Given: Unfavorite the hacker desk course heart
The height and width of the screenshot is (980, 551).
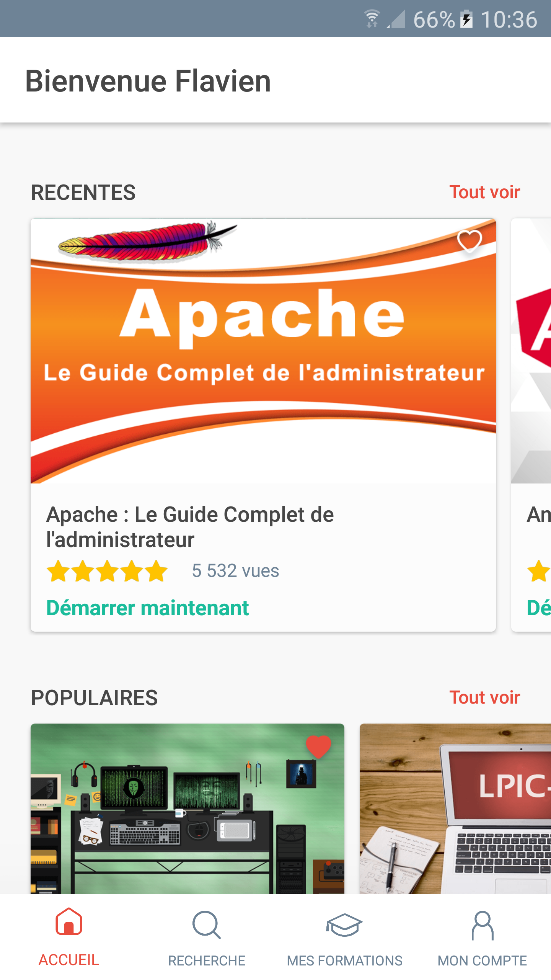Looking at the screenshot, I should pos(318,746).
